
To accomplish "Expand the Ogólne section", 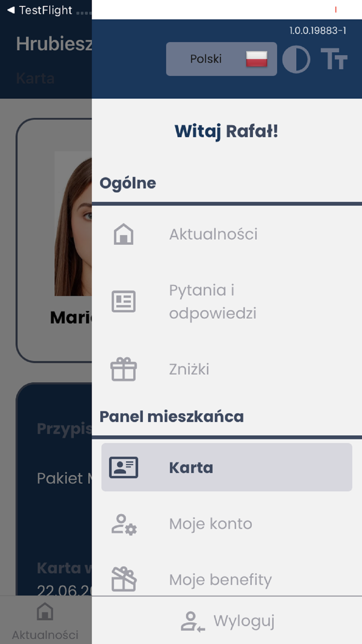I will tap(128, 182).
